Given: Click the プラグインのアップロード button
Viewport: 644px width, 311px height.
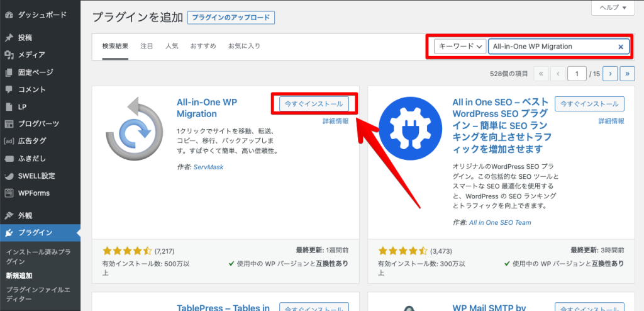Looking at the screenshot, I should 231,18.
